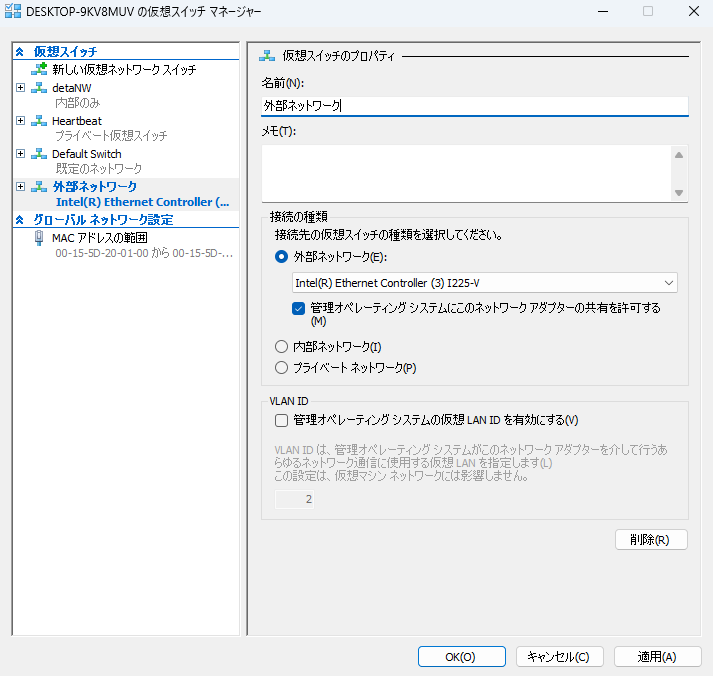Click the 仮想スイッチ section collapse chevron
This screenshot has width=713, height=676.
click(20, 51)
